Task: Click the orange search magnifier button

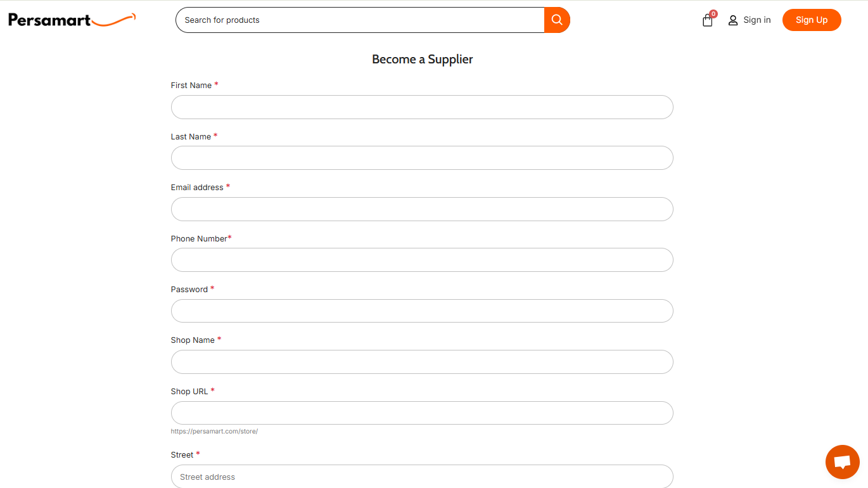Action: click(x=557, y=20)
